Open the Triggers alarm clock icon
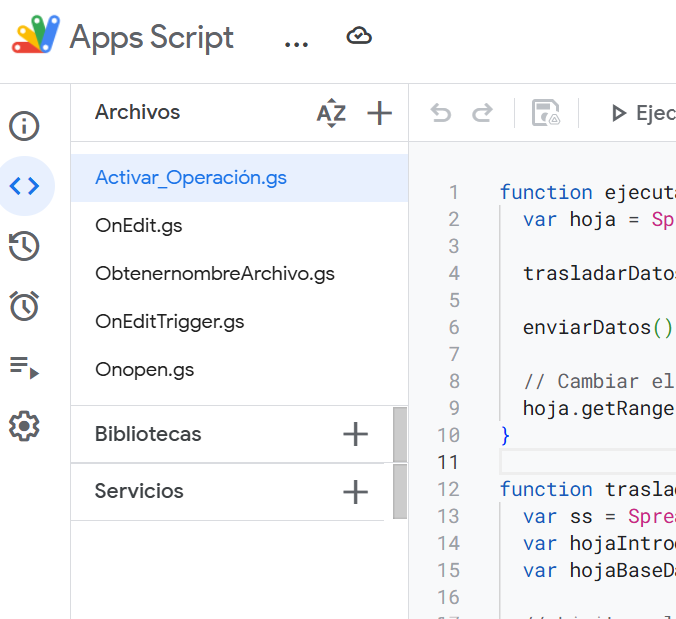676x619 pixels. pyautogui.click(x=24, y=307)
